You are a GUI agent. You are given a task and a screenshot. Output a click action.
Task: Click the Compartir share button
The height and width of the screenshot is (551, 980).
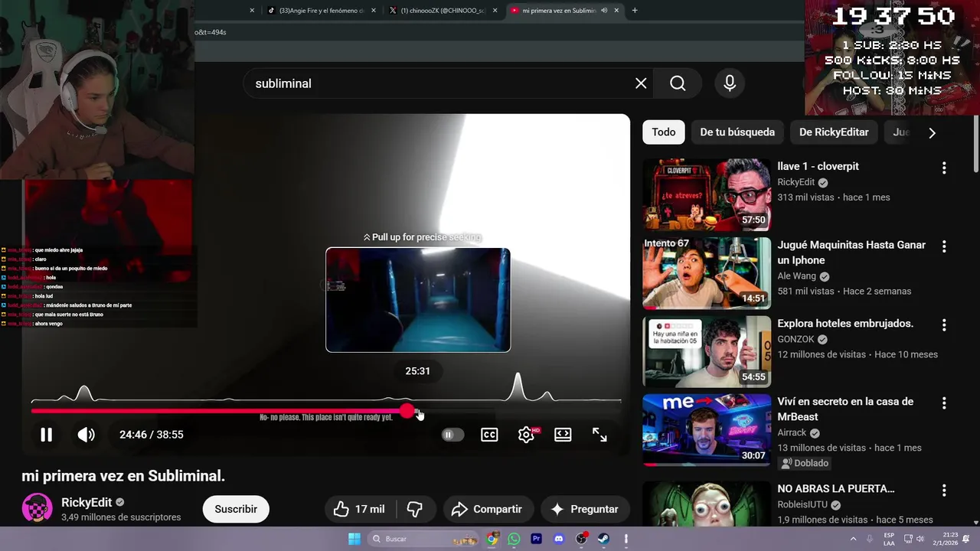(x=488, y=509)
